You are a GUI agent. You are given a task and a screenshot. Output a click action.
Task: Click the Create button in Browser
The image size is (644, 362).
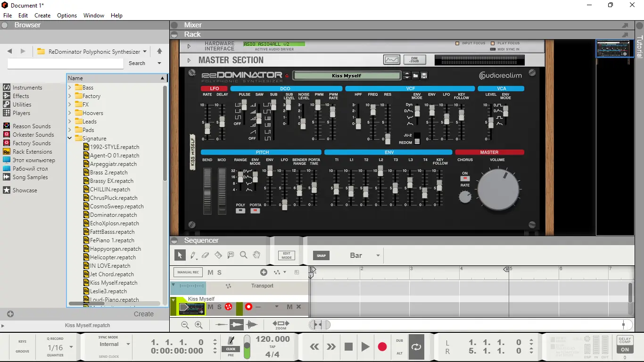coord(144,314)
